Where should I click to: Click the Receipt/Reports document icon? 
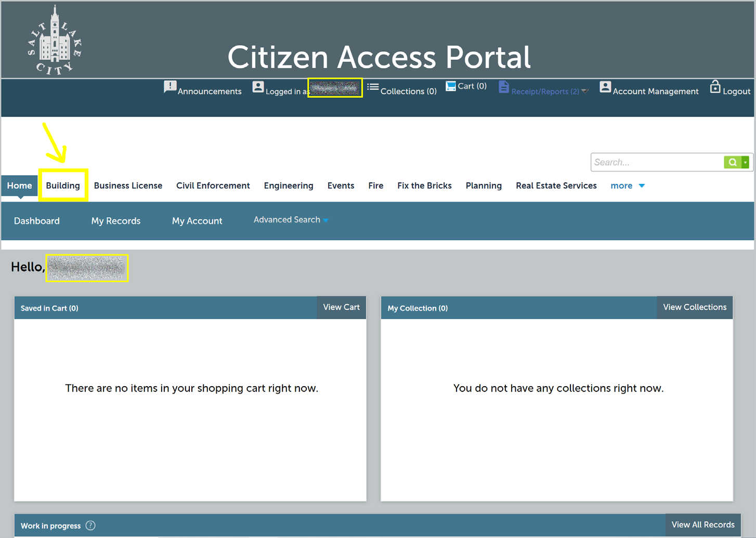tap(503, 87)
